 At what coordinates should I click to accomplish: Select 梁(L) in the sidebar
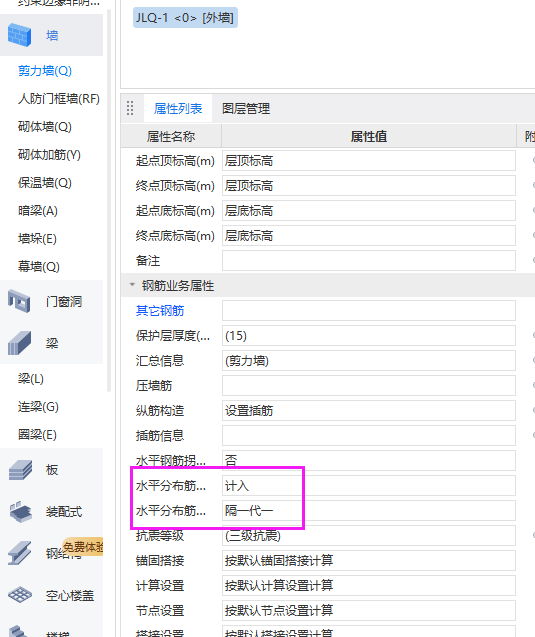point(30,379)
